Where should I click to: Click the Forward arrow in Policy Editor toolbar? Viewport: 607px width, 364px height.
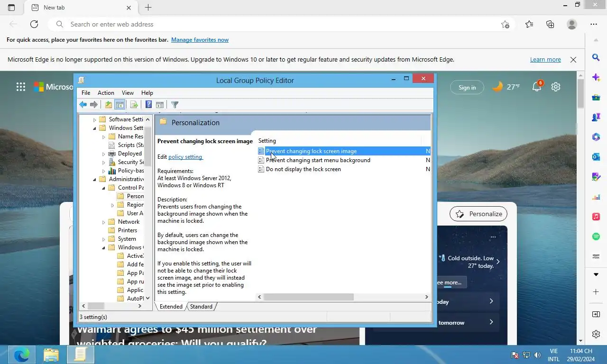coord(94,105)
